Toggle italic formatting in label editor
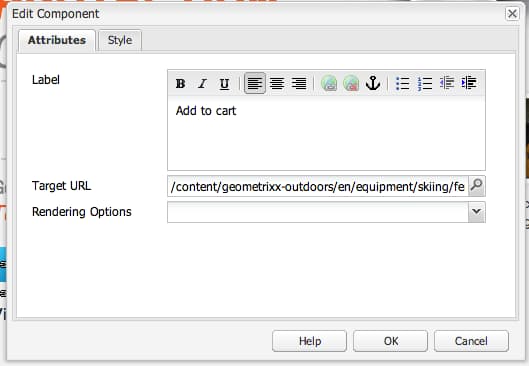Viewport: 529px width, 366px height. (x=202, y=83)
